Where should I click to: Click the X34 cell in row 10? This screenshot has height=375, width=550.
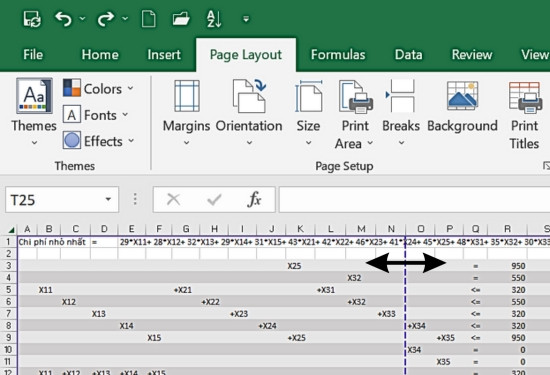pyautogui.click(x=414, y=349)
